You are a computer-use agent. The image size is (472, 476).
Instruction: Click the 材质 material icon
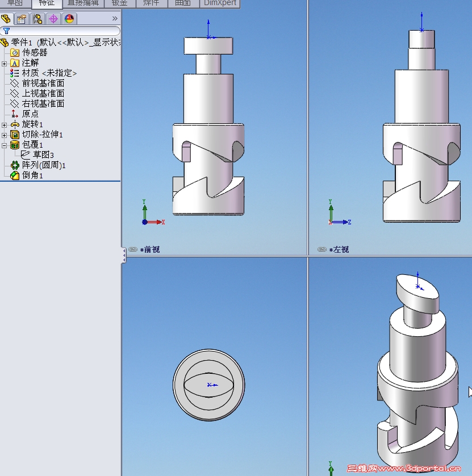14,73
